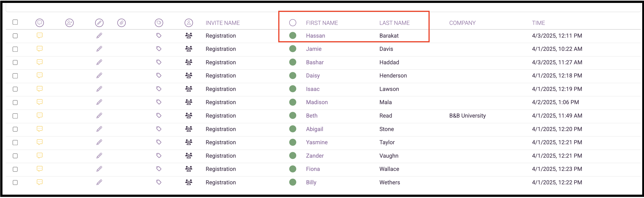The width and height of the screenshot is (644, 198).
Task: Click the person profile icon in the header
Action: (x=189, y=23)
